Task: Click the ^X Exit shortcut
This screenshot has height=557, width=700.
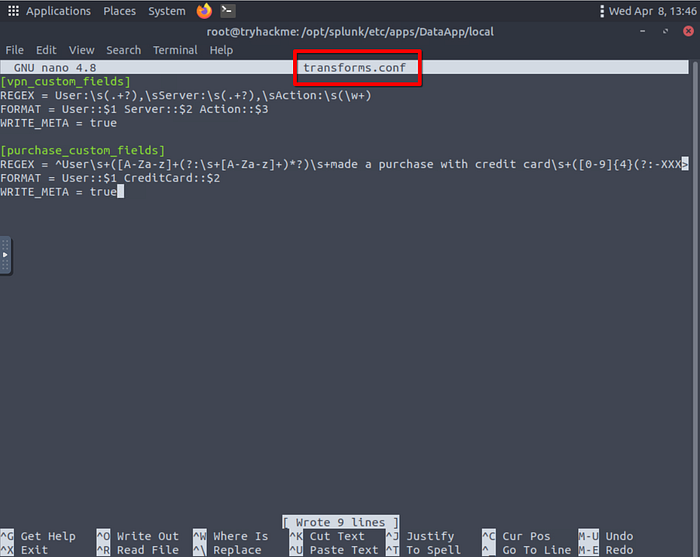Action: [x=24, y=550]
